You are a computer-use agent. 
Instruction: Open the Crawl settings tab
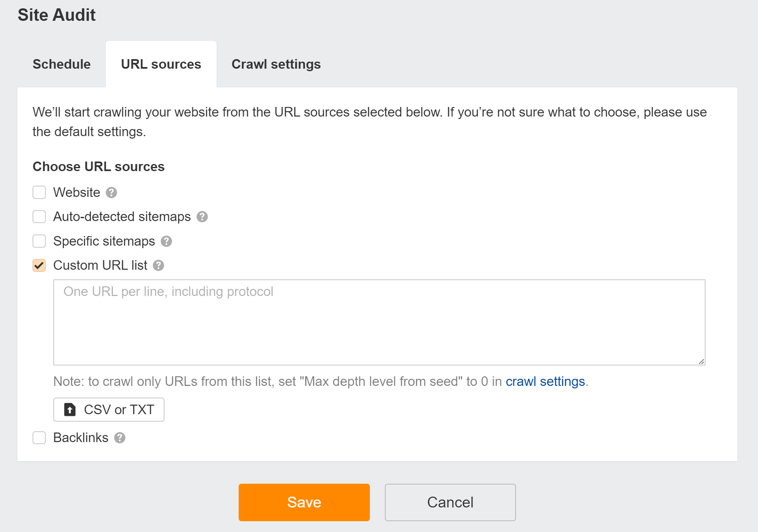276,64
